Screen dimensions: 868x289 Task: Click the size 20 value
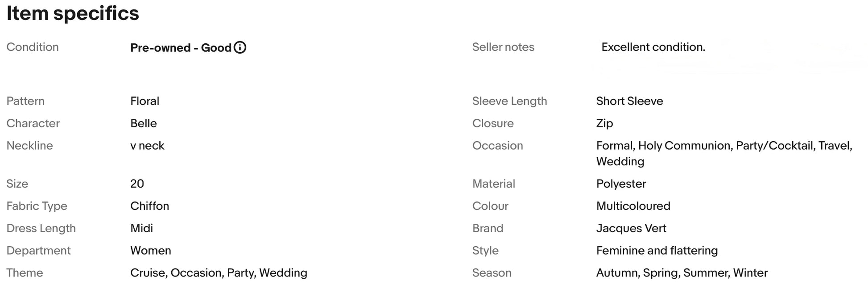[x=137, y=184]
